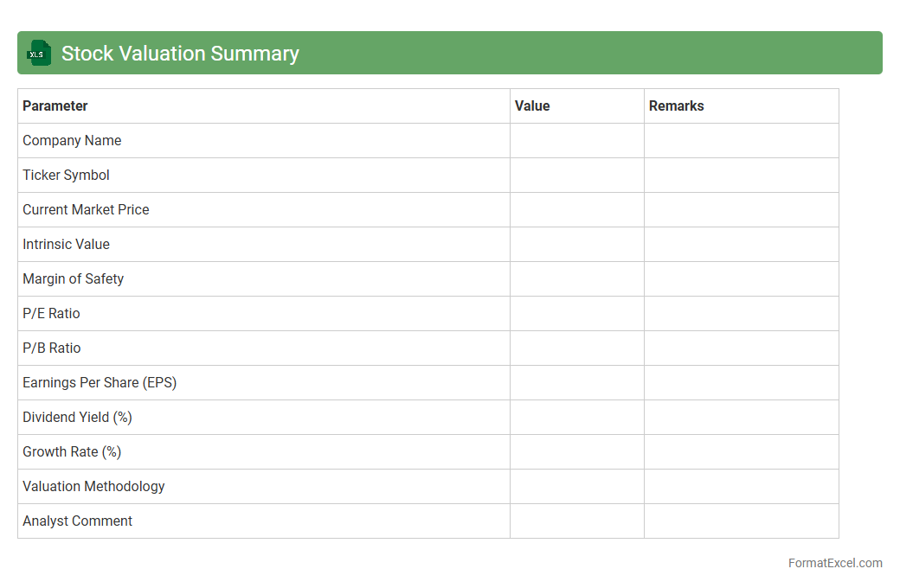Open the FormatExcel.com link
The width and height of the screenshot is (900, 588).
click(x=834, y=563)
